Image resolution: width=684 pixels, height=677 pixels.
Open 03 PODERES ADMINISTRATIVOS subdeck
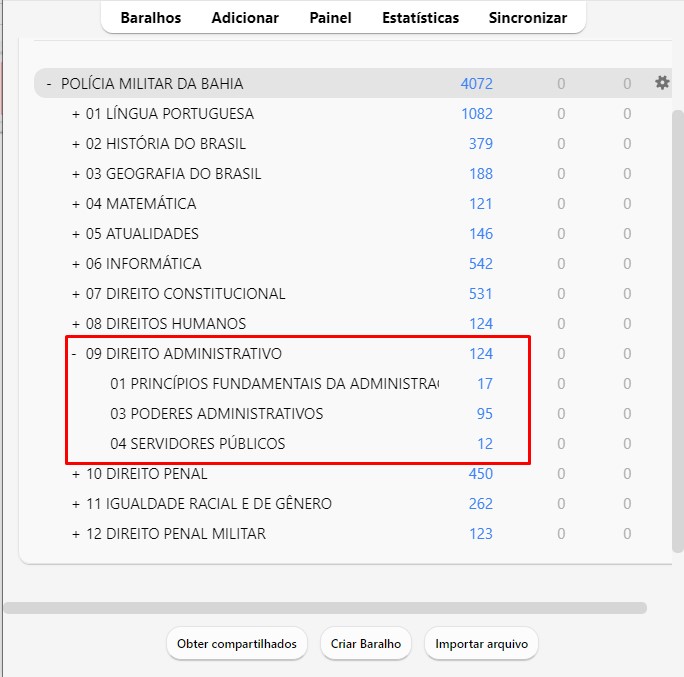217,414
